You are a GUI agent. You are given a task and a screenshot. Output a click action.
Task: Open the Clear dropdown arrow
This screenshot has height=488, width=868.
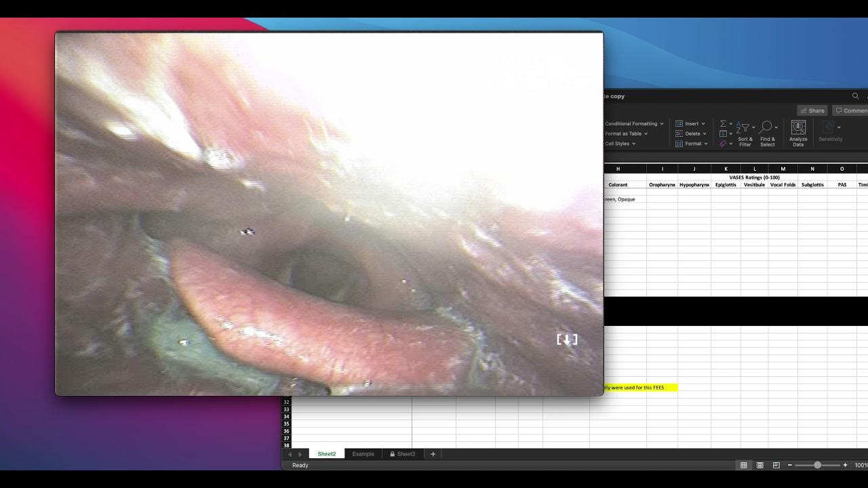[x=731, y=144]
